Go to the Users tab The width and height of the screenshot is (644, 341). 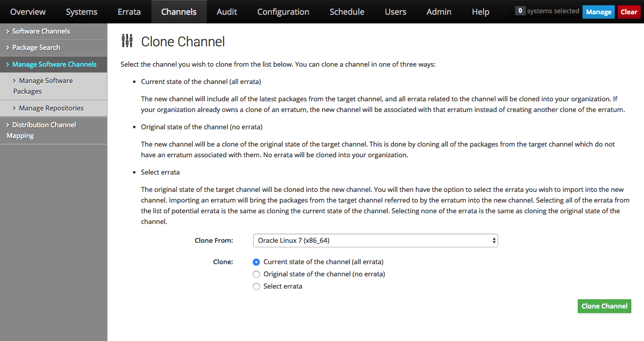pos(396,12)
